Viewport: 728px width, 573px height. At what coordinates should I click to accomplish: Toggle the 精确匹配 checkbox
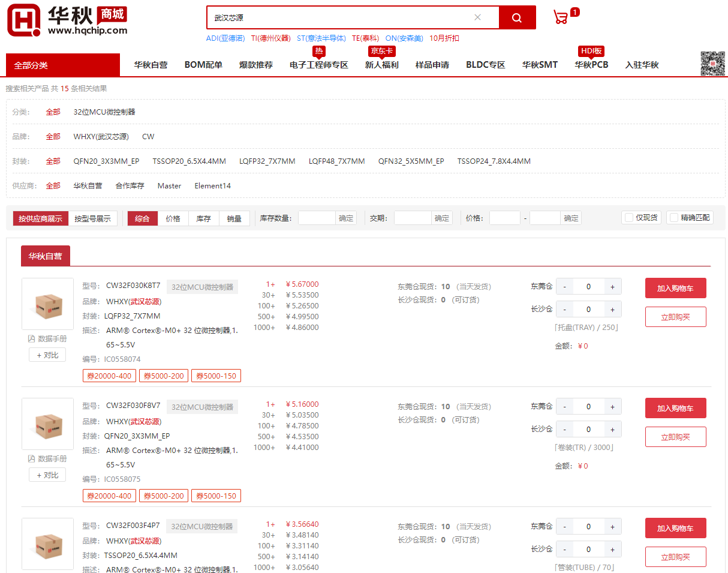(674, 218)
